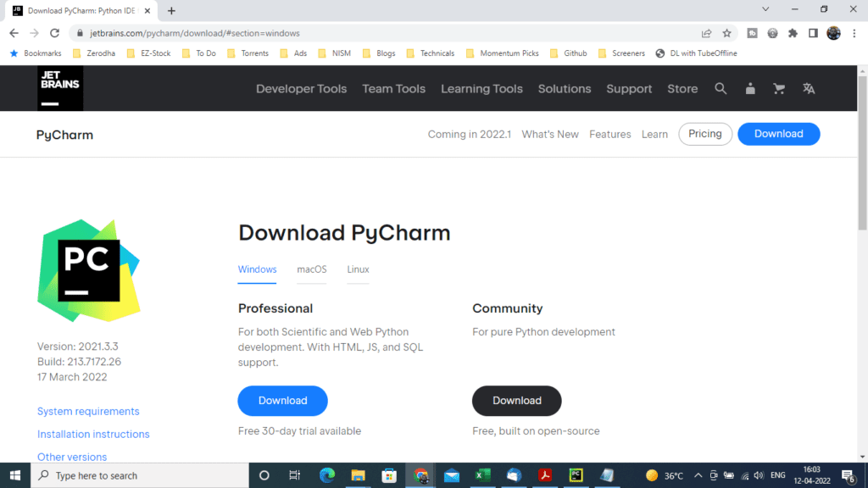Open the Learn link

point(654,135)
